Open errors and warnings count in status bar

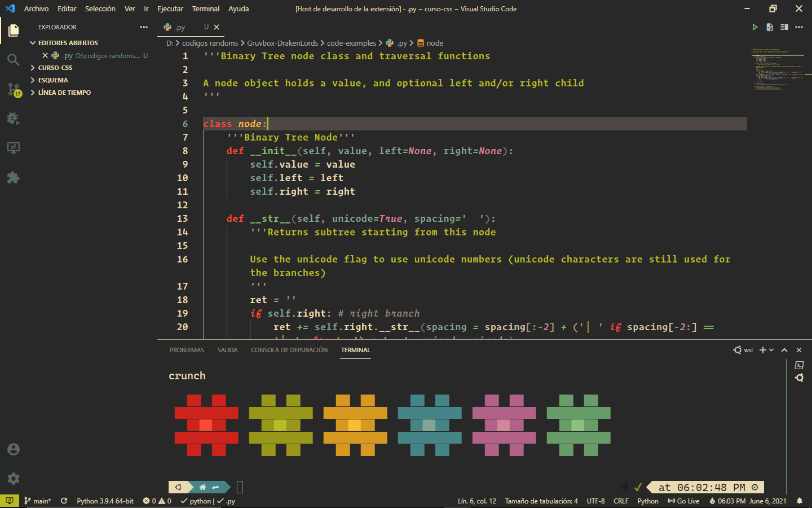point(157,501)
